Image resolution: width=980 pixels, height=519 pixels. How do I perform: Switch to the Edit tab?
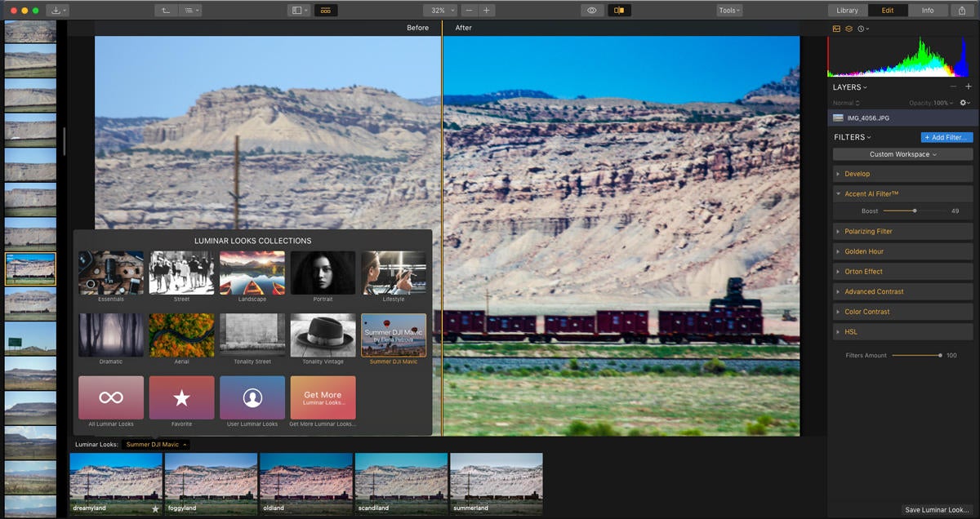(888, 11)
